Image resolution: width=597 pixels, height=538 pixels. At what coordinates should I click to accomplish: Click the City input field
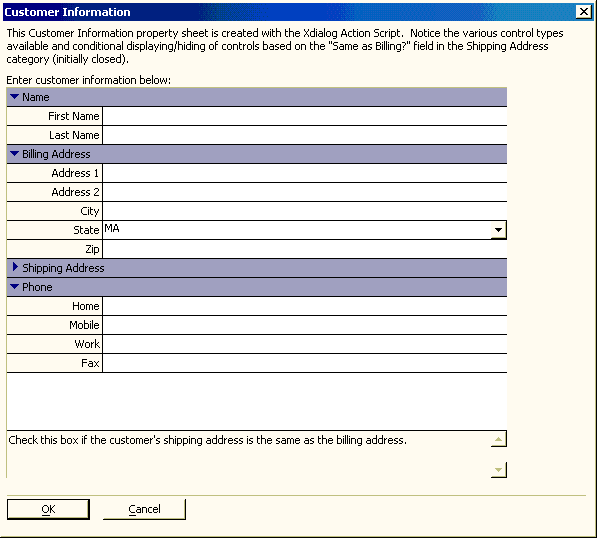[x=305, y=211]
